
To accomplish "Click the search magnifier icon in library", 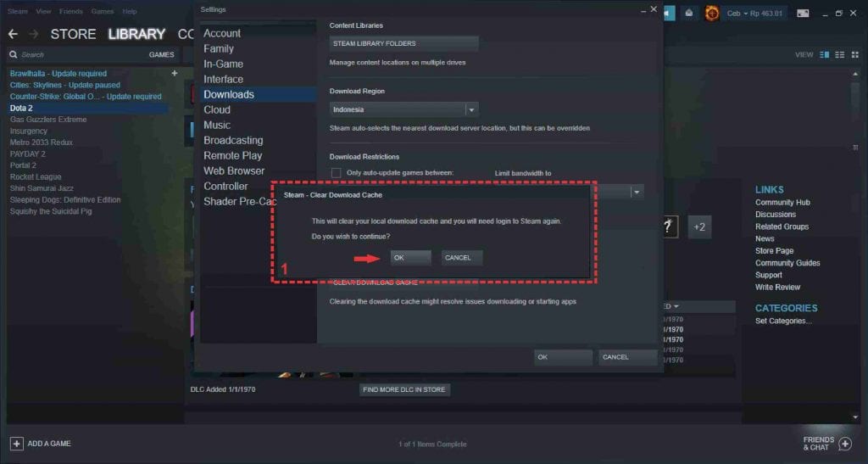I will tap(14, 55).
